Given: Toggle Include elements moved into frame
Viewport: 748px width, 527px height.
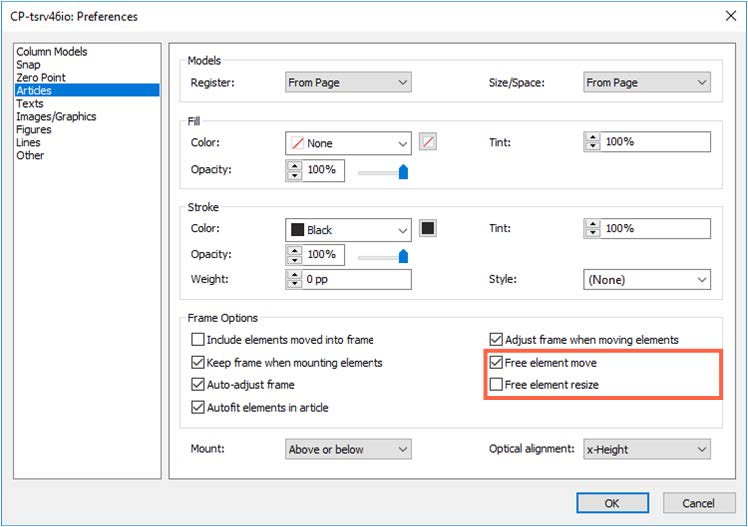Looking at the screenshot, I should click(198, 340).
